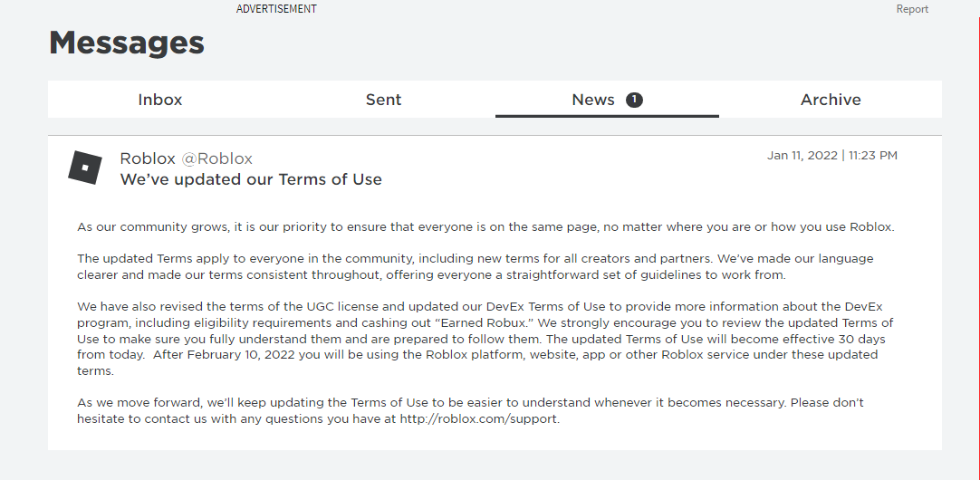Click the Report advertisement link
The image size is (980, 480).
[x=912, y=9]
